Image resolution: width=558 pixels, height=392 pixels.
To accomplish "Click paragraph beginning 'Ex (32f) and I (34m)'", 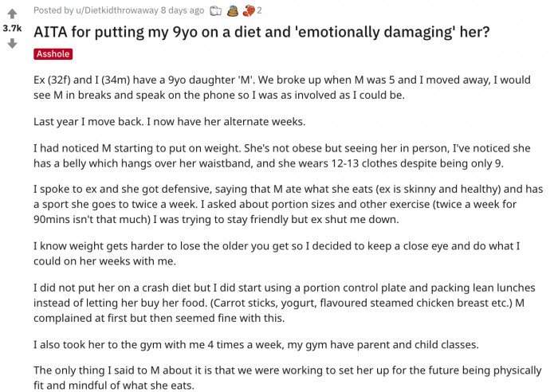I will tap(282, 88).
